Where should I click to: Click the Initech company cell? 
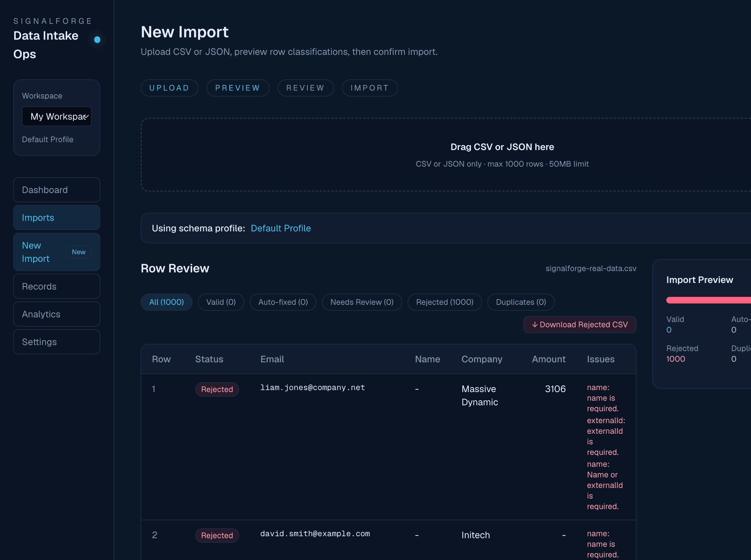tap(475, 535)
